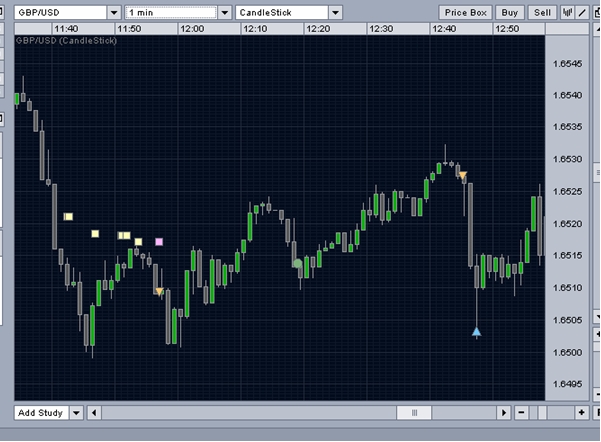Click the 12:00 time axis label
This screenshot has height=442, width=601.
[192, 29]
